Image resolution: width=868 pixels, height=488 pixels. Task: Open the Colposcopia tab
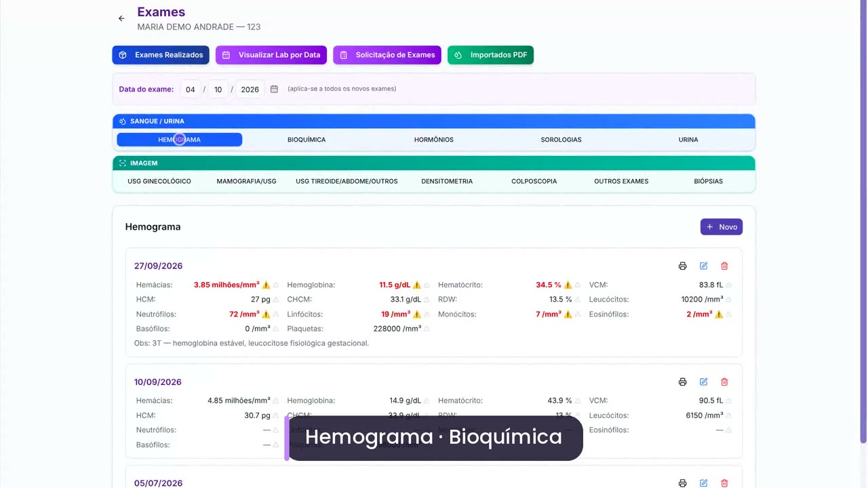[534, 181]
